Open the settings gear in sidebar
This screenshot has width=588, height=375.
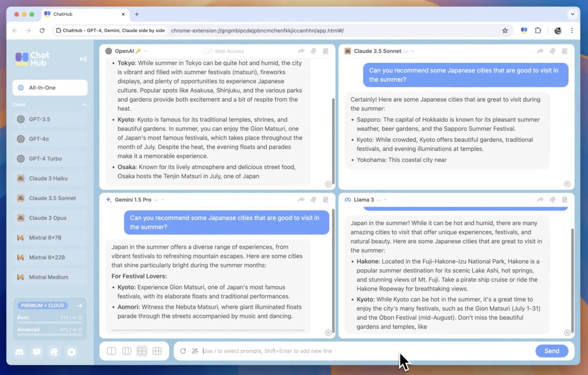click(x=72, y=352)
